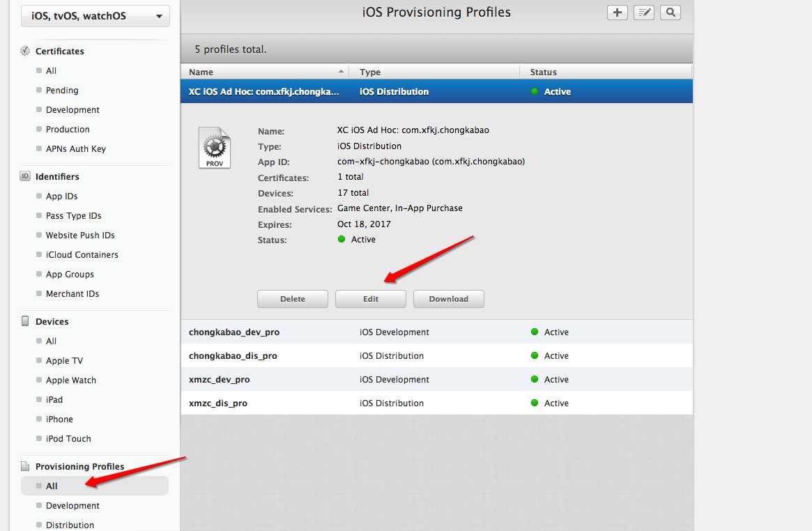
Task: Open App Groups identifiers
Action: tap(70, 275)
